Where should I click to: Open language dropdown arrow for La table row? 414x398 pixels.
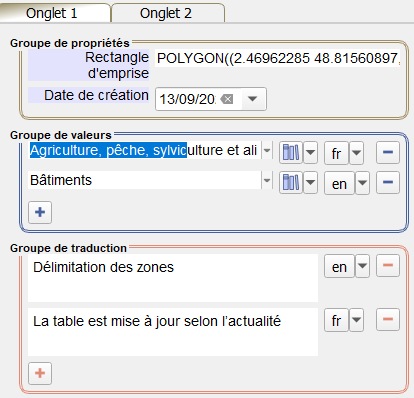click(x=356, y=320)
